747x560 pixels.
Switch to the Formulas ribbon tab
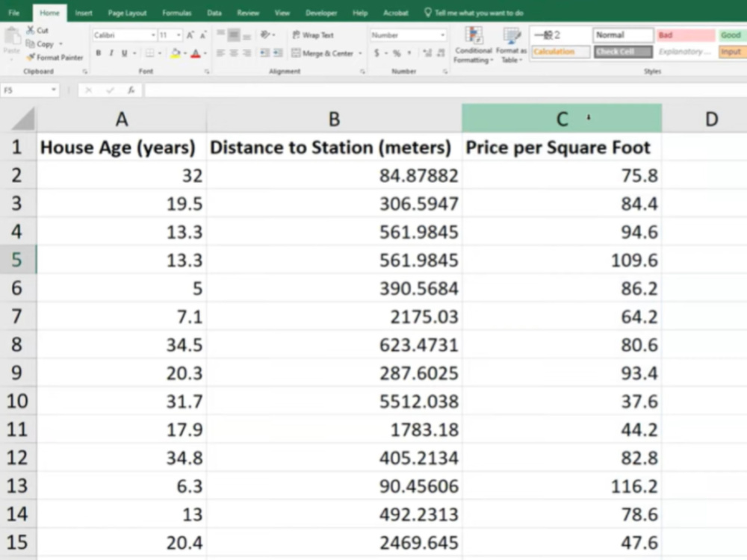coord(177,13)
